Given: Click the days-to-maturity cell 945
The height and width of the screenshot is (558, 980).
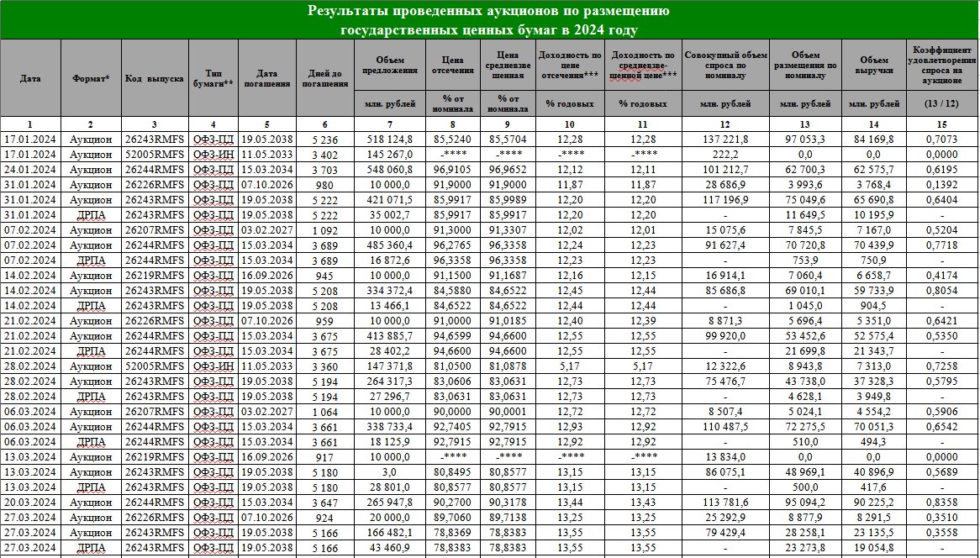Looking at the screenshot, I should tap(325, 276).
